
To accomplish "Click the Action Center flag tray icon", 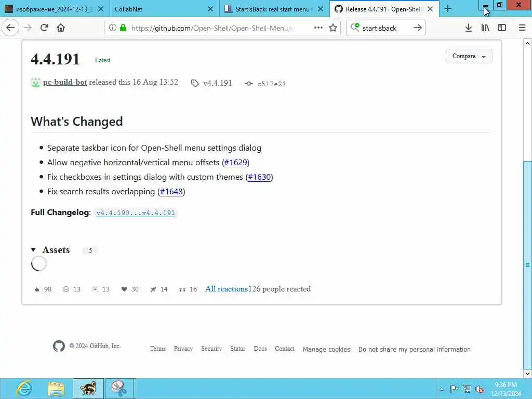I will click(x=454, y=389).
